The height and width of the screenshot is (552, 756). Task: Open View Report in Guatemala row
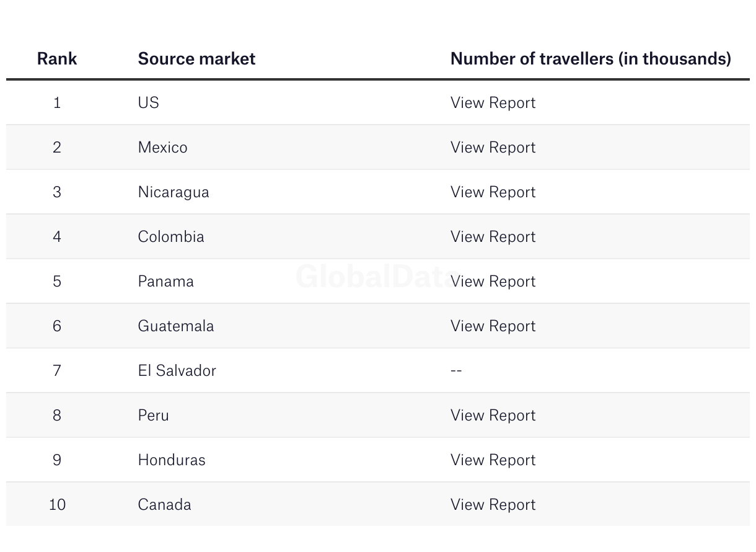click(x=493, y=326)
